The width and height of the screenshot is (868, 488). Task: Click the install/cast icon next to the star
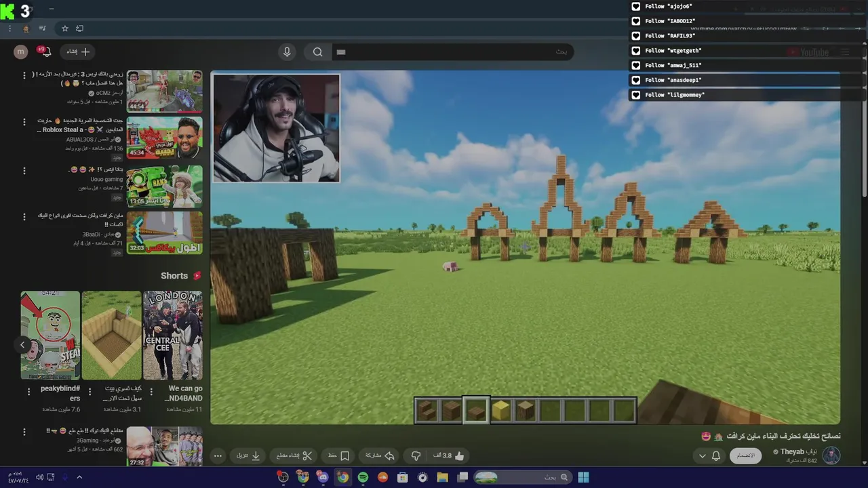pos(80,28)
